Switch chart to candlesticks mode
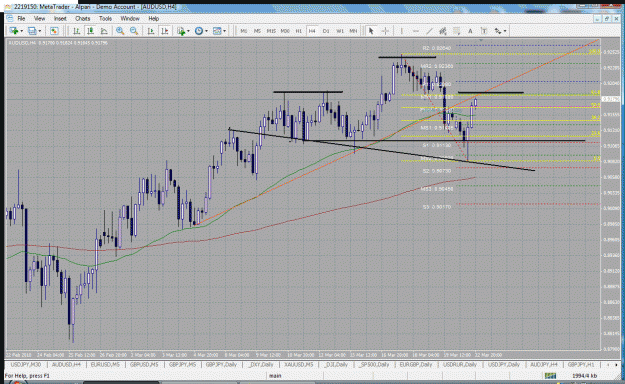Image resolution: width=625 pixels, height=384 pixels. tap(90, 31)
